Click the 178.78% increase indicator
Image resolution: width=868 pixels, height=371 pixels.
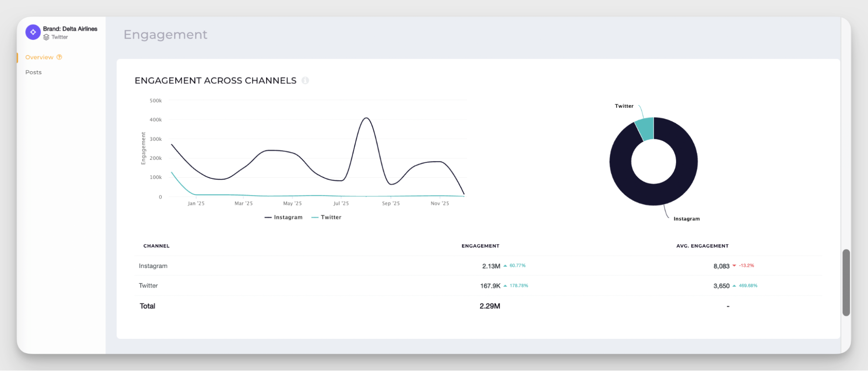click(x=516, y=286)
